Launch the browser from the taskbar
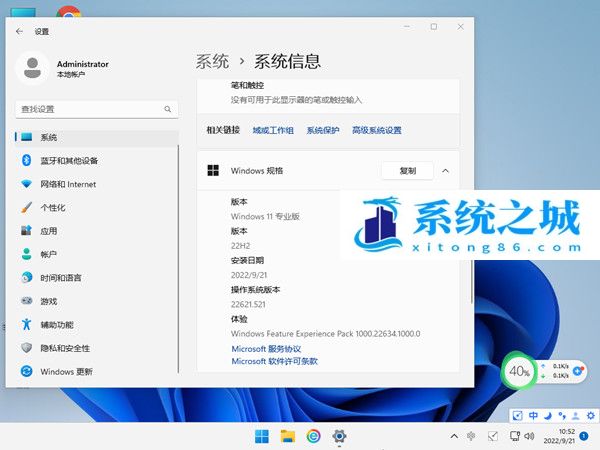This screenshot has width=600, height=450. [313, 436]
